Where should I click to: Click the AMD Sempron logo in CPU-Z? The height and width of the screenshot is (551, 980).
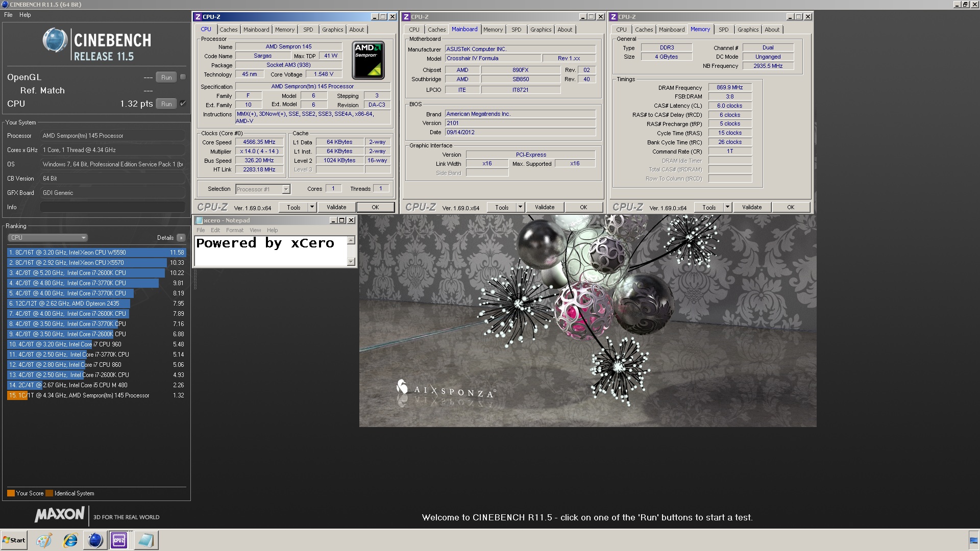pos(368,61)
